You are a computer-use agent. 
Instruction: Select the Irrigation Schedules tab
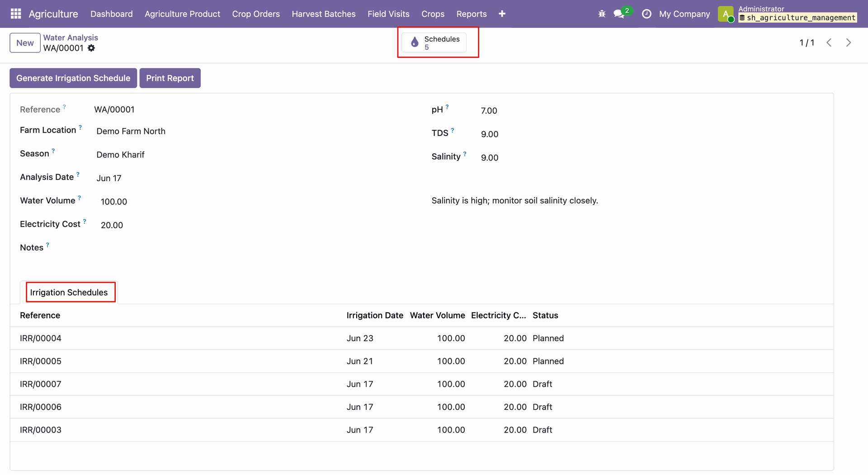point(69,292)
